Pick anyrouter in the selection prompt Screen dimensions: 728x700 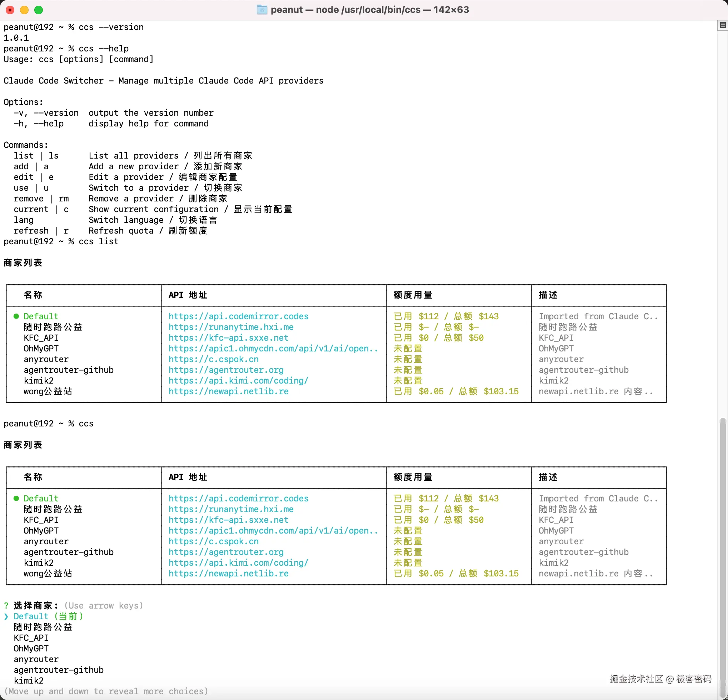tap(36, 660)
